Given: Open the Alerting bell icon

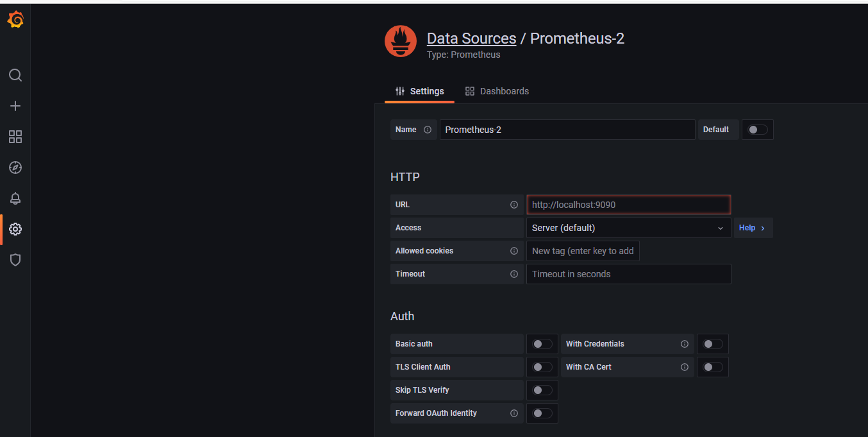Looking at the screenshot, I should tap(15, 198).
